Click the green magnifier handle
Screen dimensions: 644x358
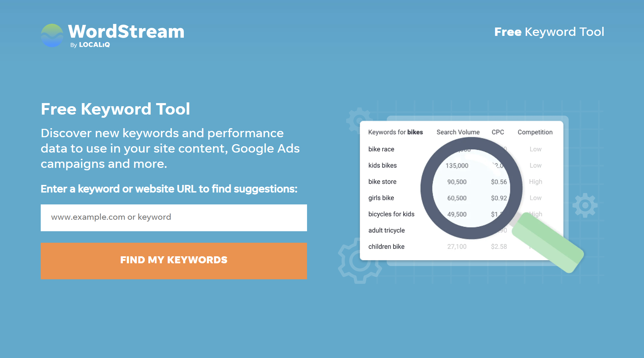click(x=548, y=242)
